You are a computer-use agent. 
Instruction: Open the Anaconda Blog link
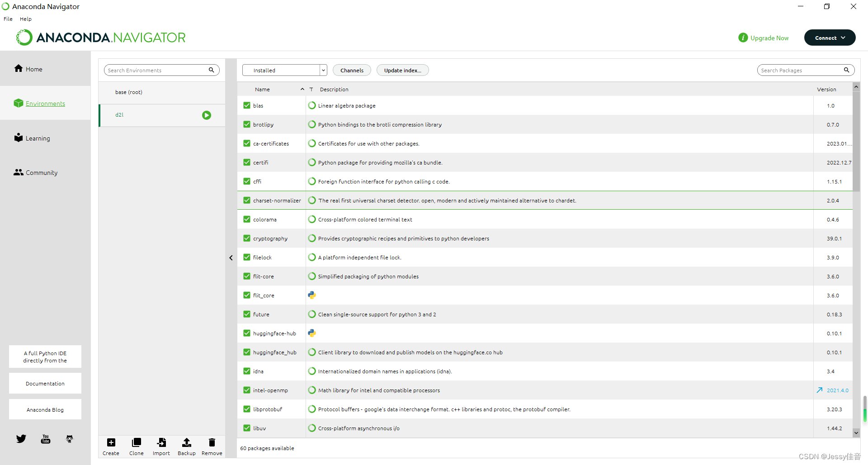[x=45, y=409]
